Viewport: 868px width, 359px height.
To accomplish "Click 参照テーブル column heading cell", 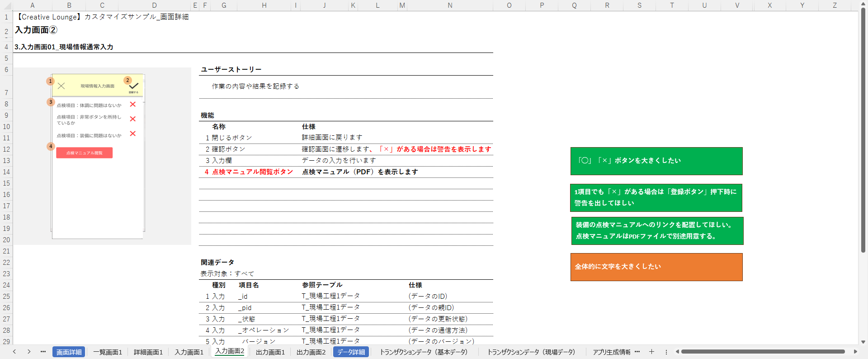I will click(322, 285).
